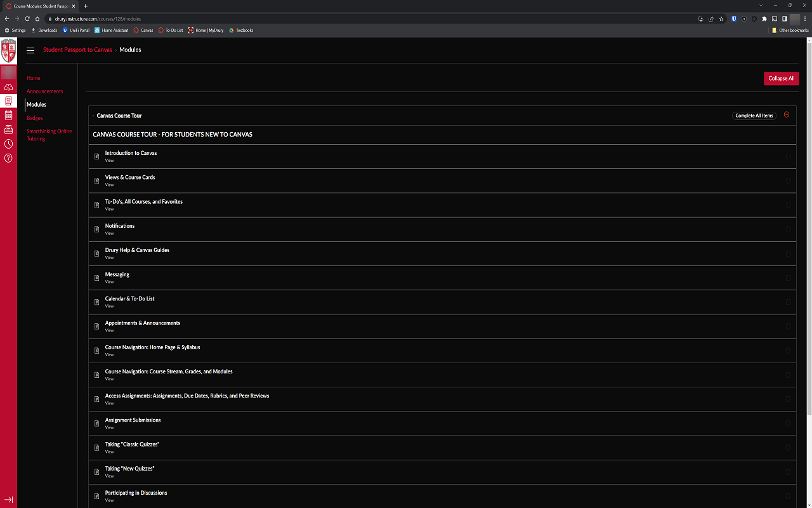This screenshot has width=812, height=508.
Task: Open the Calendar icon in global navigation
Action: click(x=8, y=115)
